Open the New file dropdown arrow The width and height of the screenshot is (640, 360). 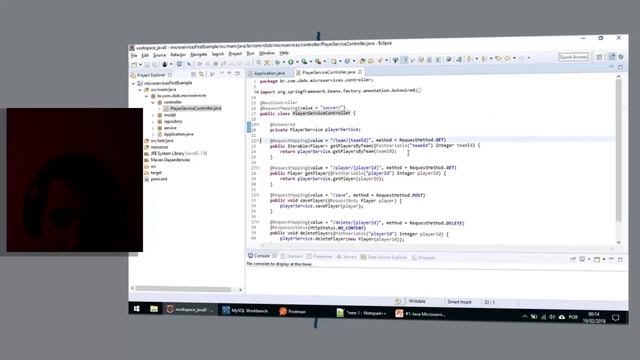coord(140,64)
